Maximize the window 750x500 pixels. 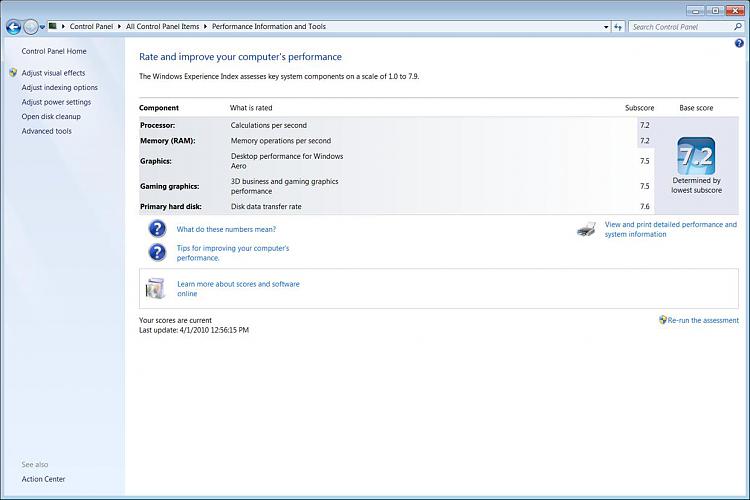[715, 11]
